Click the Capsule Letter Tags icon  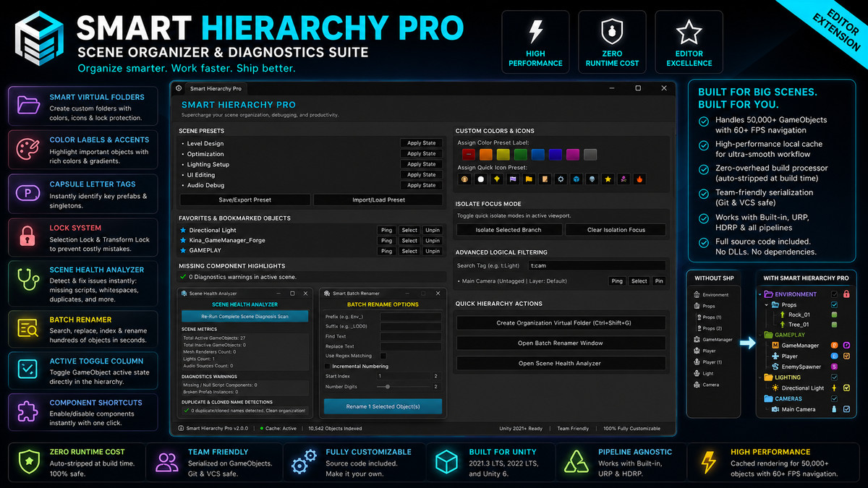tap(28, 194)
